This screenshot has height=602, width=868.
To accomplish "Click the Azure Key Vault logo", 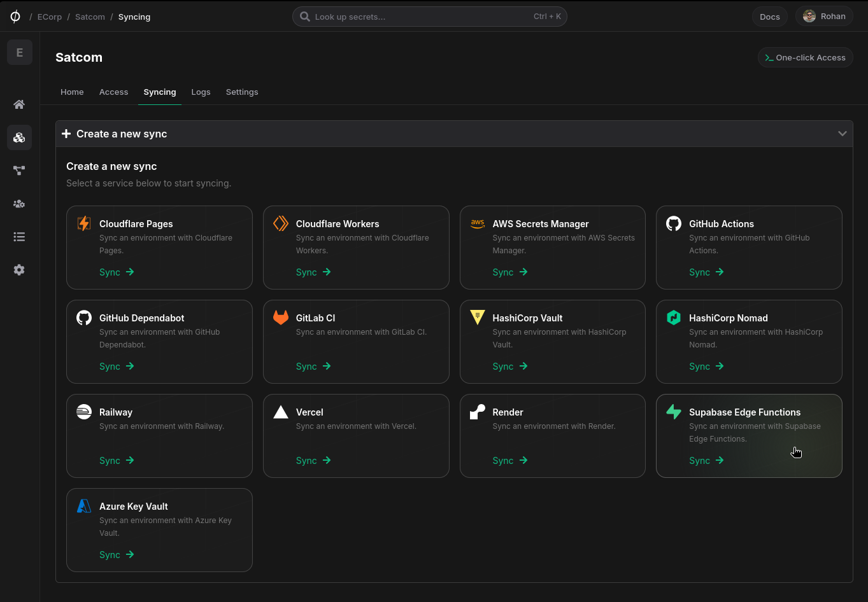I will [x=84, y=506].
